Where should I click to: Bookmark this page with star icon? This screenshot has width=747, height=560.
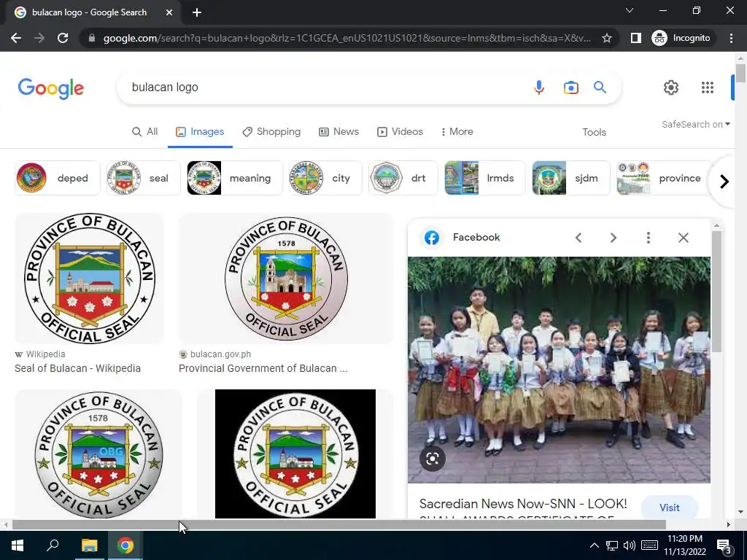tap(606, 38)
